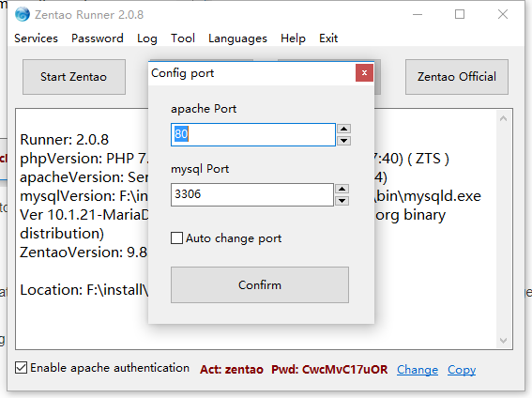Open the Password menu

pos(98,38)
